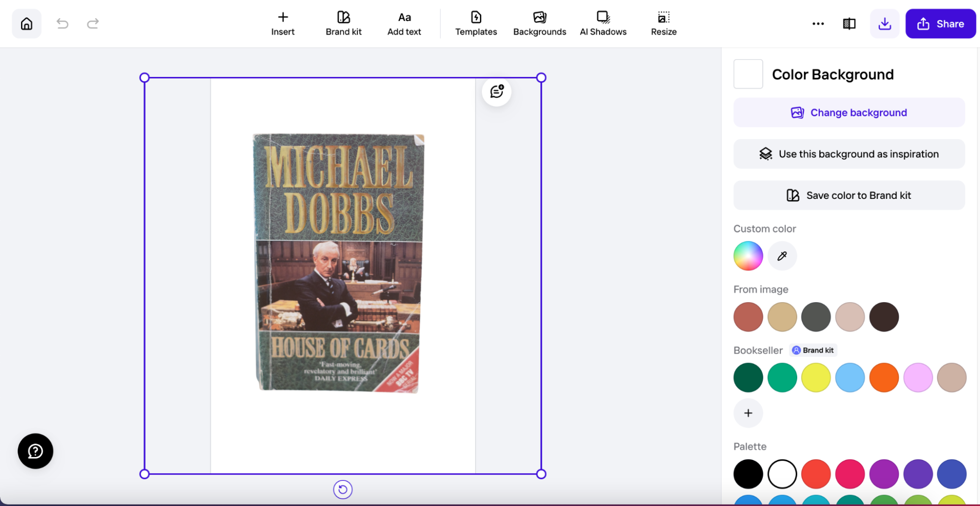The width and height of the screenshot is (980, 506).
Task: Open the three-dot more options menu
Action: (818, 24)
